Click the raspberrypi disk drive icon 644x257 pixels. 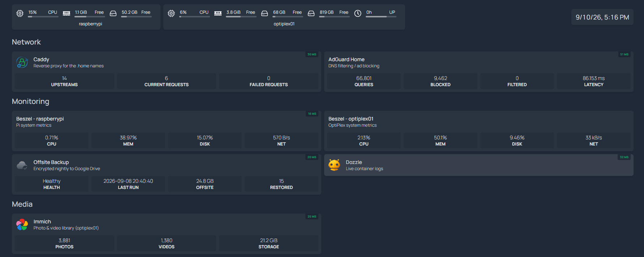tap(113, 13)
